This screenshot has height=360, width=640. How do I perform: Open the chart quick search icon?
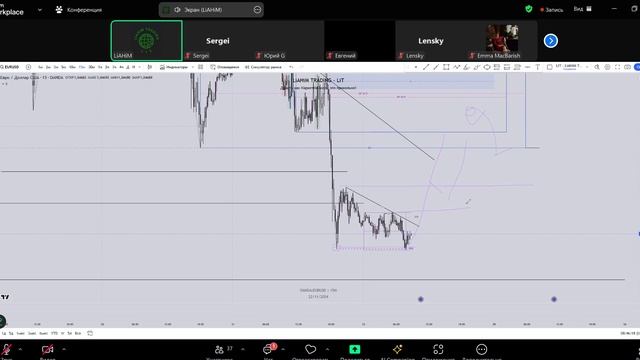[x=597, y=67]
